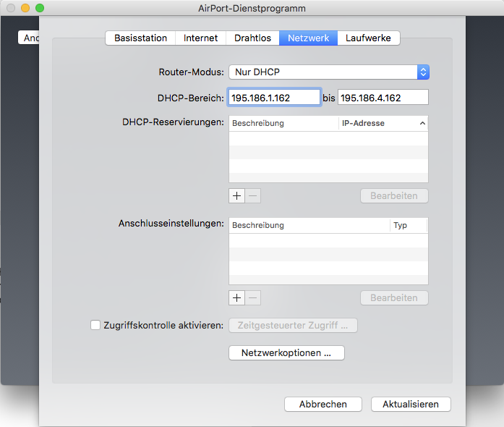Viewport: 504px width, 427px height.
Task: Click plus button under Anschlusseinstellungen
Action: [x=237, y=297]
